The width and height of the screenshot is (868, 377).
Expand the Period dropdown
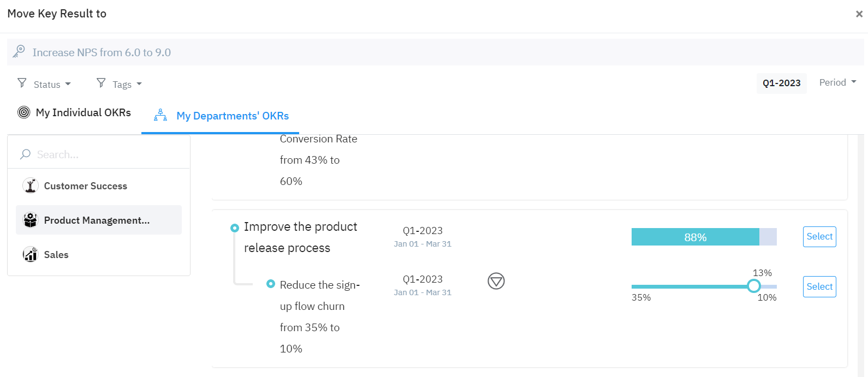837,82
